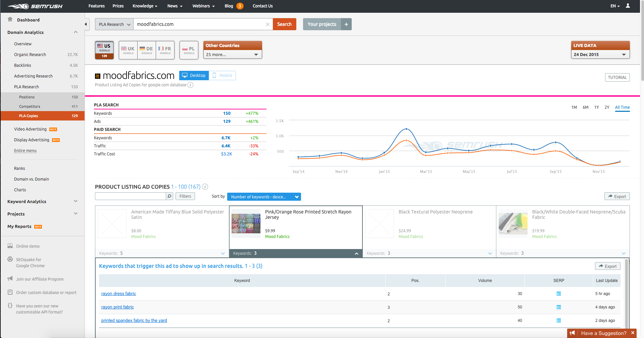644x338 pixels.
Task: Click the orange Search button
Action: pyautogui.click(x=285, y=24)
